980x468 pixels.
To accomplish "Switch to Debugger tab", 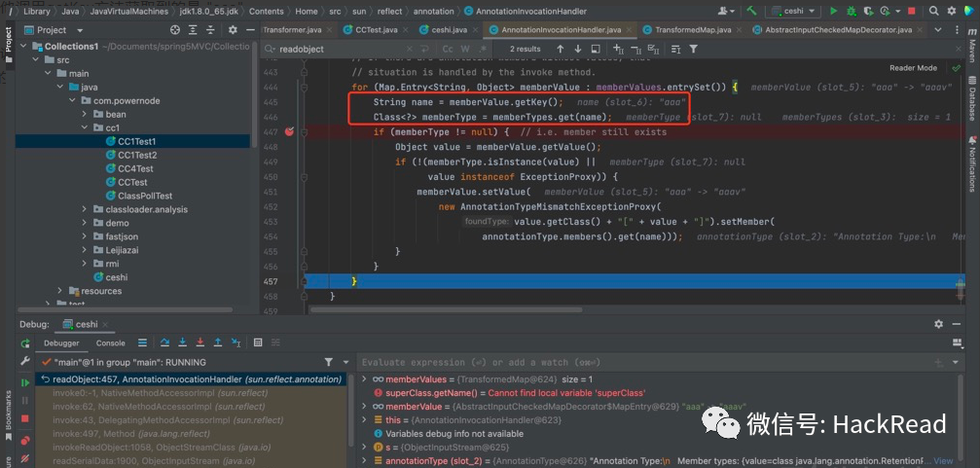I will tap(61, 343).
